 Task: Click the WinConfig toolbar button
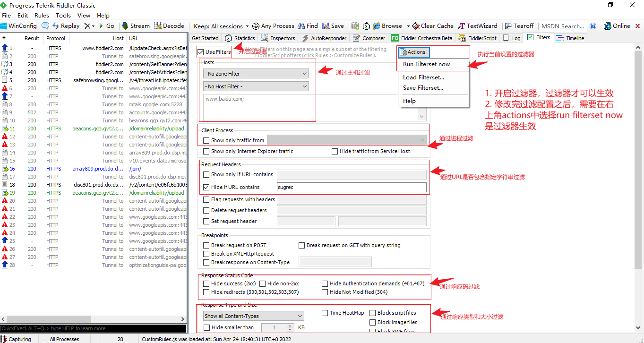[x=18, y=26]
